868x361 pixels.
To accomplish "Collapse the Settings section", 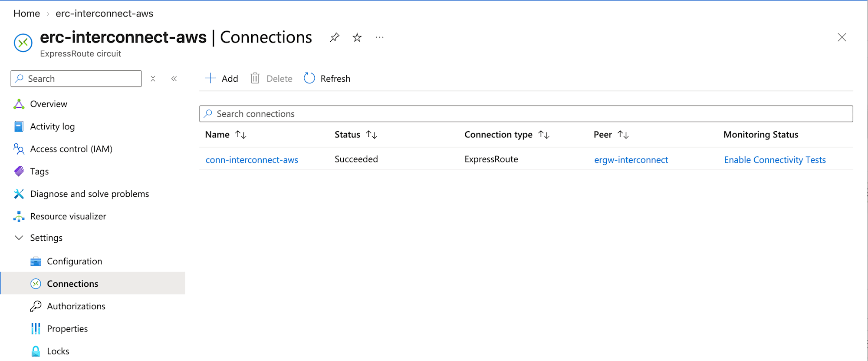I will pyautogui.click(x=19, y=238).
